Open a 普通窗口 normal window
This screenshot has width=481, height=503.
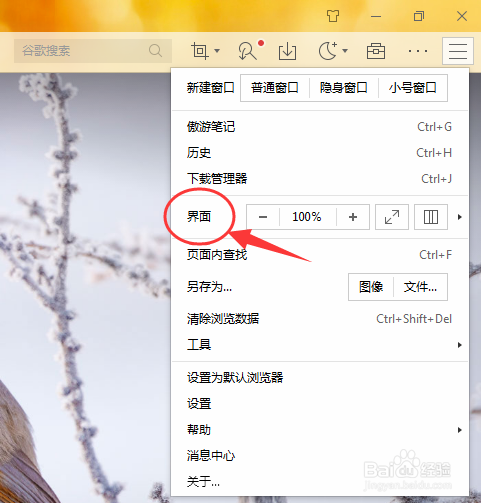coord(275,88)
